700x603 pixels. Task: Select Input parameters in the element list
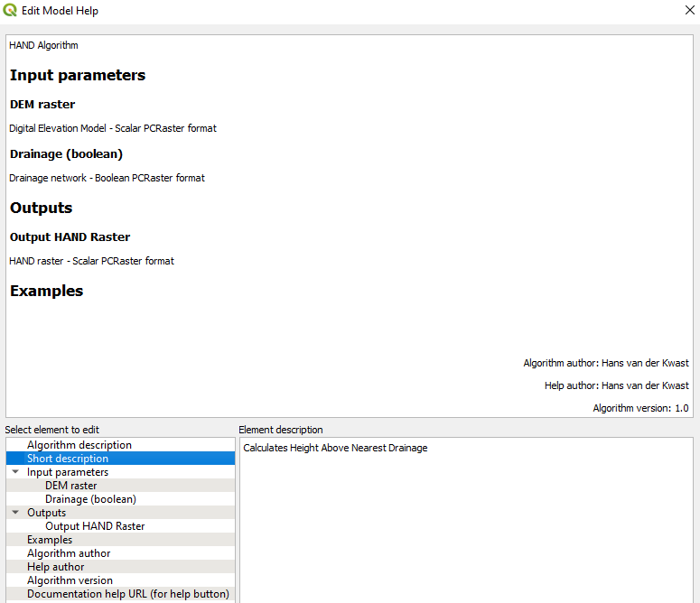(68, 472)
